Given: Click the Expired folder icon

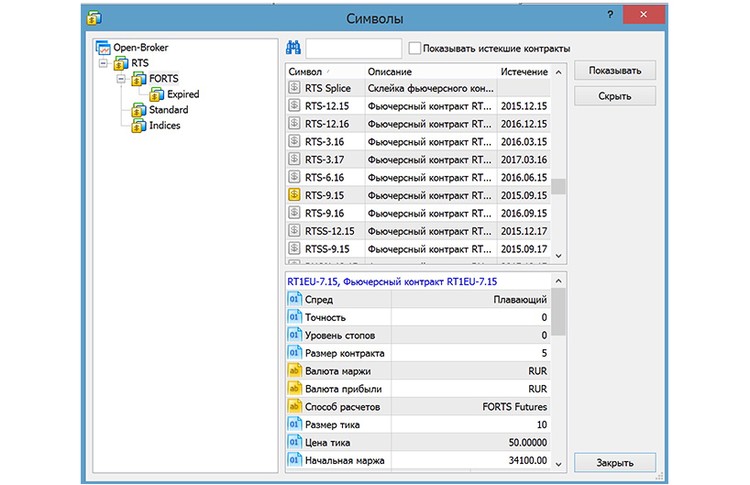Looking at the screenshot, I should [156, 94].
